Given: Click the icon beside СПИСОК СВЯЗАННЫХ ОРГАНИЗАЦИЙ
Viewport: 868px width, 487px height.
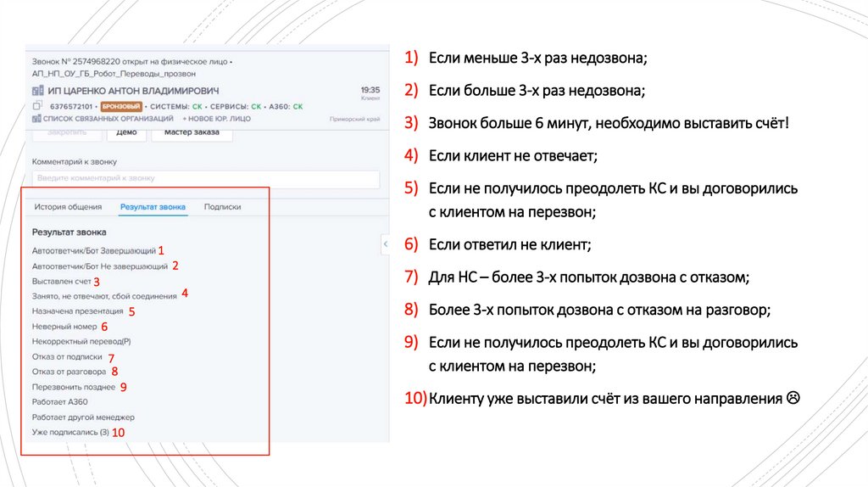Looking at the screenshot, I should tap(36, 119).
